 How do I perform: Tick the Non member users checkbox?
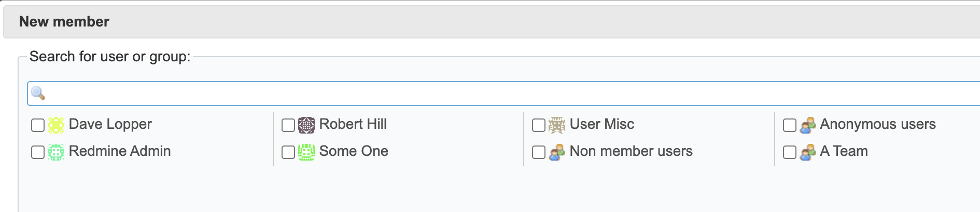[x=539, y=152]
